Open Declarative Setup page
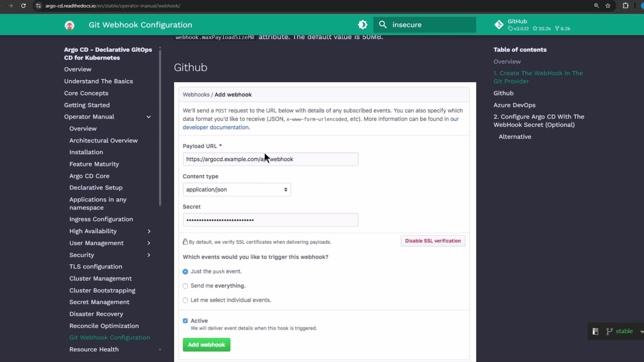The image size is (644, 362). (x=96, y=188)
